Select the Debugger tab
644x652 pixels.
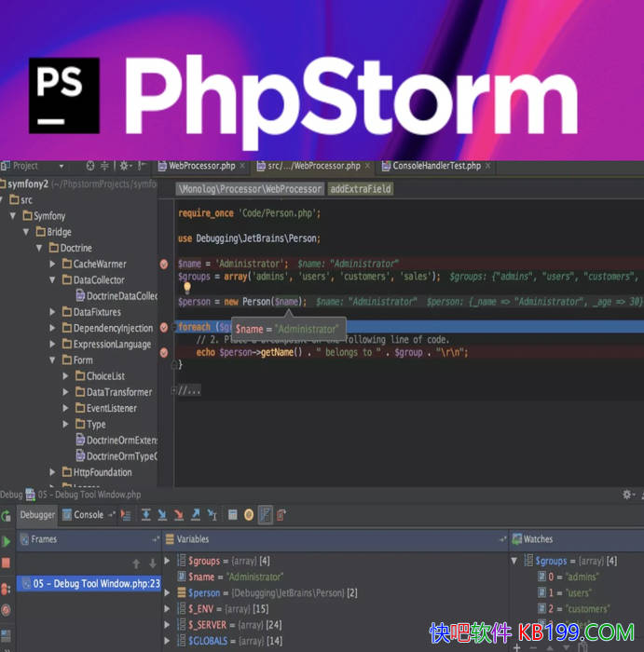coord(37,515)
